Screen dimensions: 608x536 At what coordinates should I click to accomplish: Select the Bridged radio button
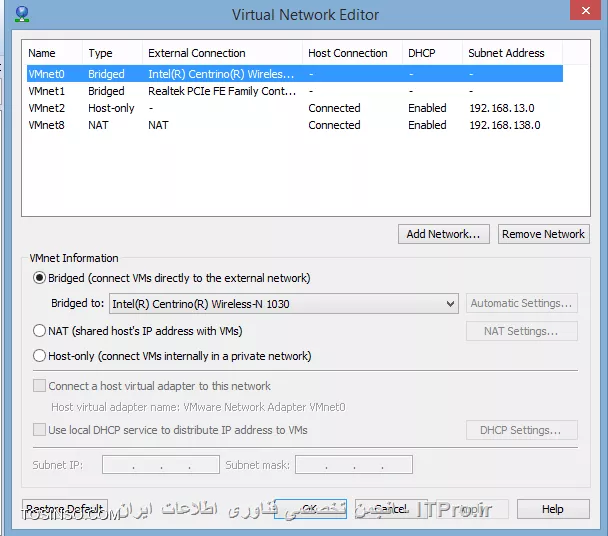[40, 278]
